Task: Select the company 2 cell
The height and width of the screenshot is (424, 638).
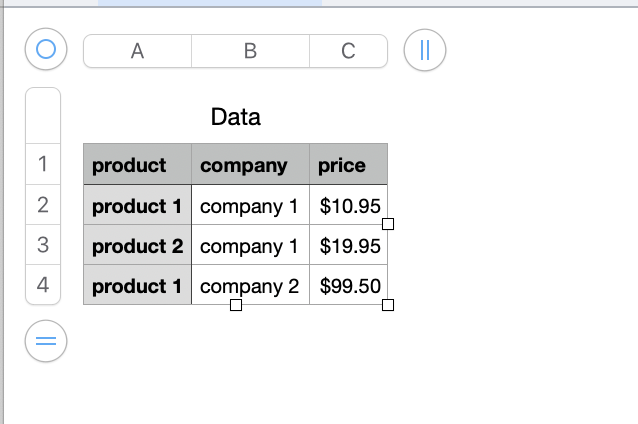Action: [250, 286]
